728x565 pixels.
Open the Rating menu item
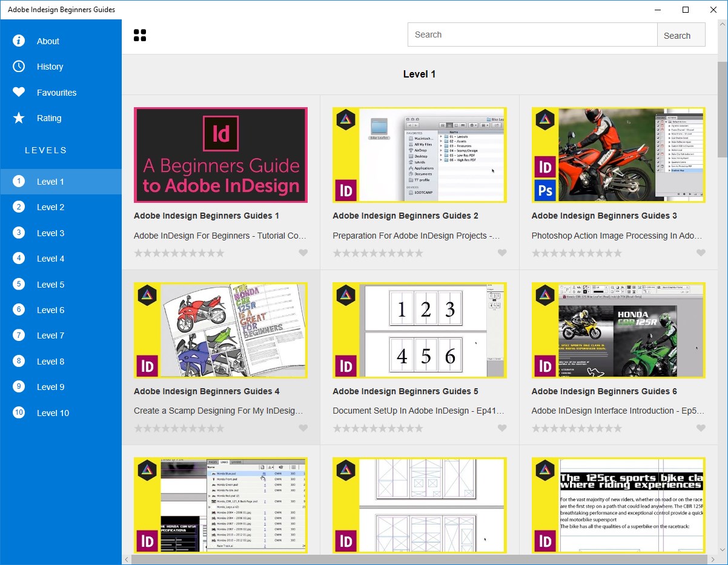point(61,118)
